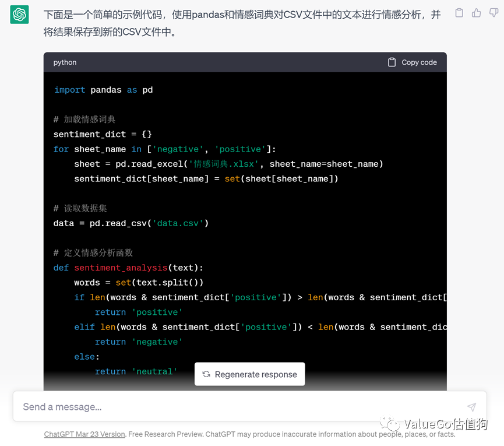Click the clipboard icon beside Copy code
This screenshot has width=504, height=446.
click(x=392, y=62)
